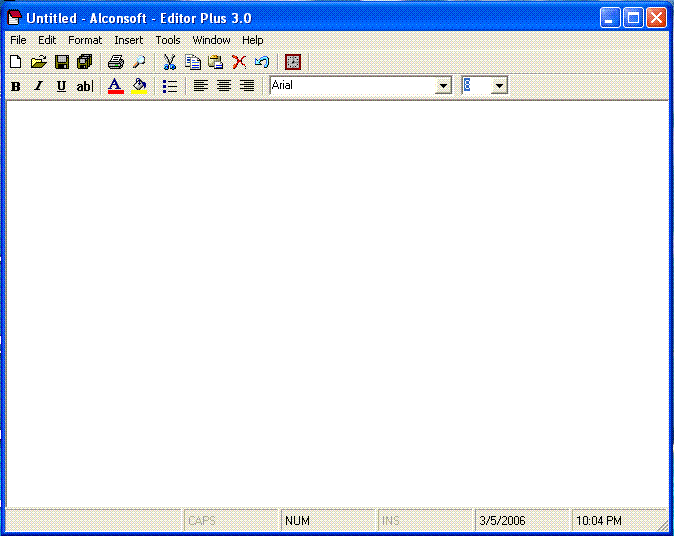Image resolution: width=674 pixels, height=536 pixels.
Task: Click the Paste clipboard icon
Action: (216, 62)
